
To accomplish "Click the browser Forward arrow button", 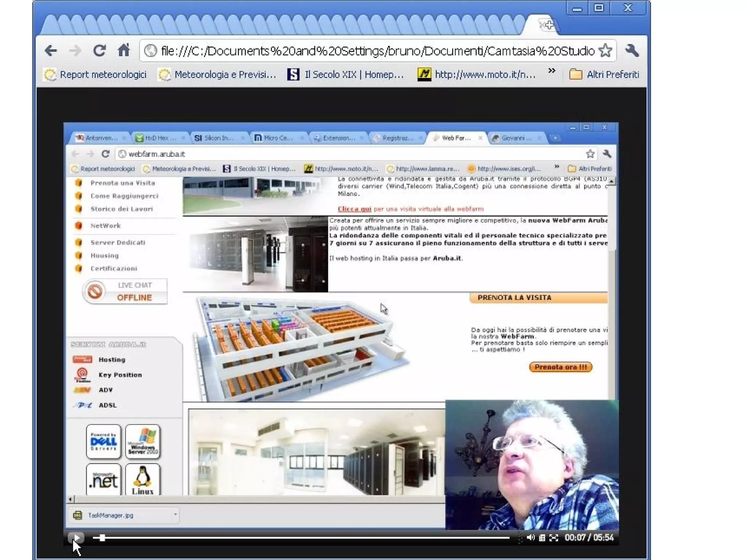I will click(75, 51).
